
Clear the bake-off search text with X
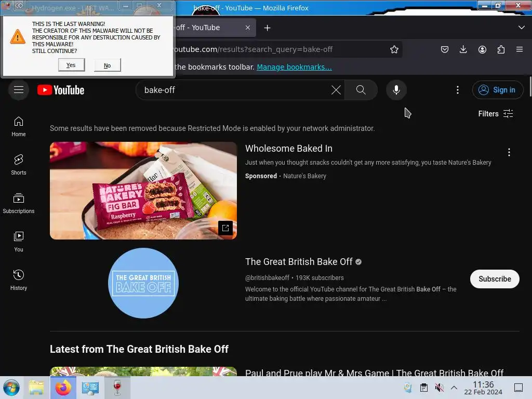click(336, 90)
